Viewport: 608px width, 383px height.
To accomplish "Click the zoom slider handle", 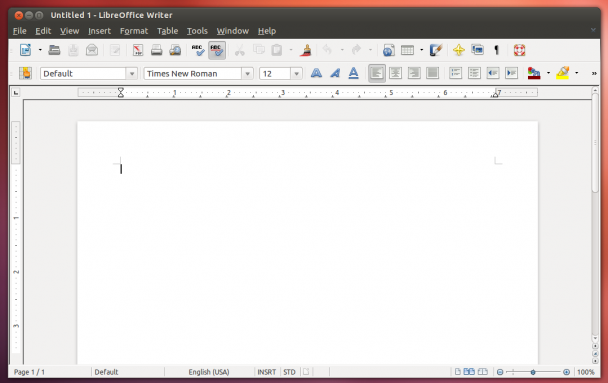I will click(533, 372).
